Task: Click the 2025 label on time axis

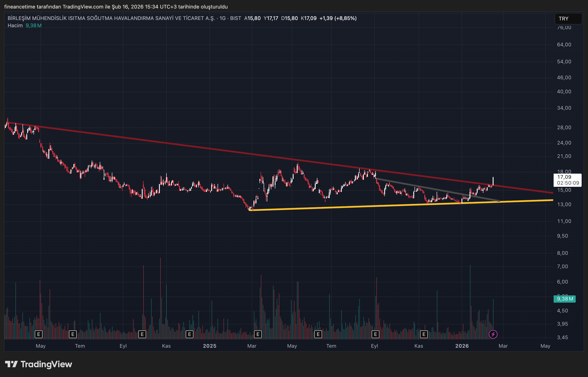Action: 210,346
